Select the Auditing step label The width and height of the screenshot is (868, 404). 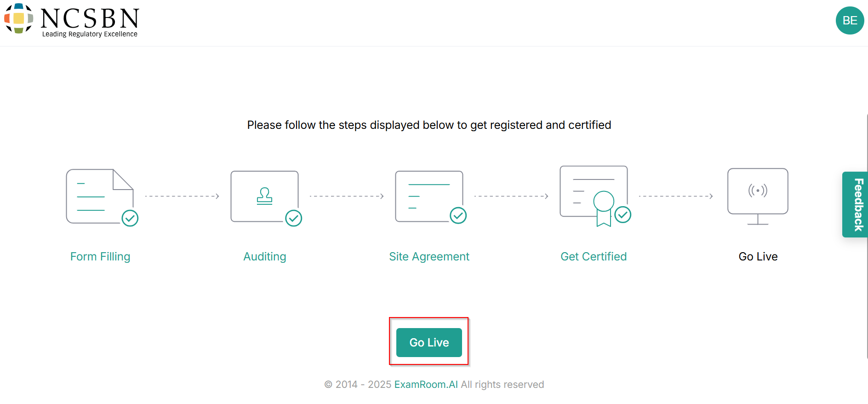click(265, 257)
